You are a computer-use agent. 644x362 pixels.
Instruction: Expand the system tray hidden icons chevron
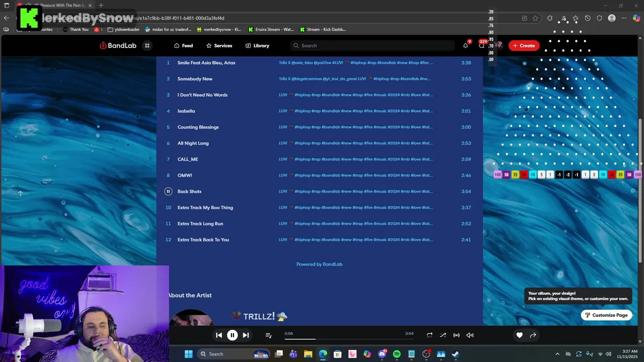click(557, 354)
